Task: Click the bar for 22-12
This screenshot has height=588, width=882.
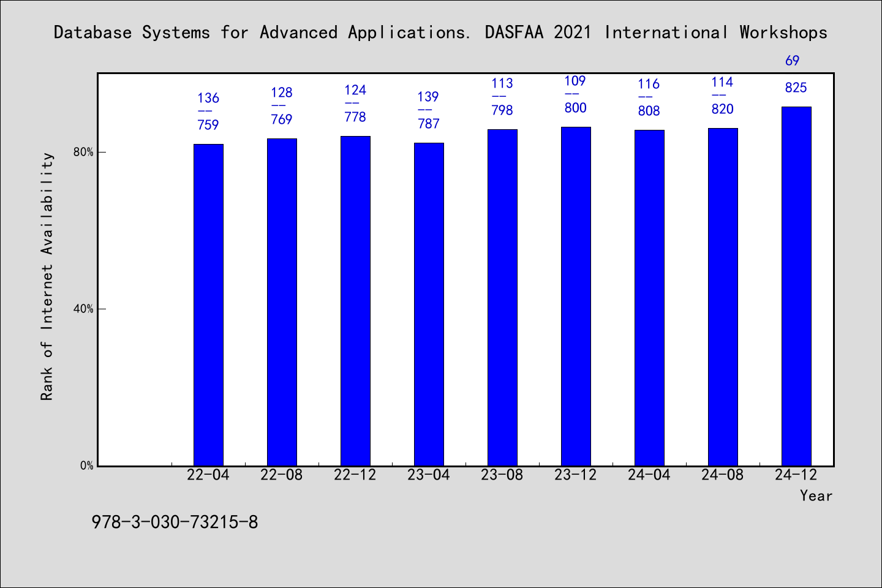Action: [355, 301]
